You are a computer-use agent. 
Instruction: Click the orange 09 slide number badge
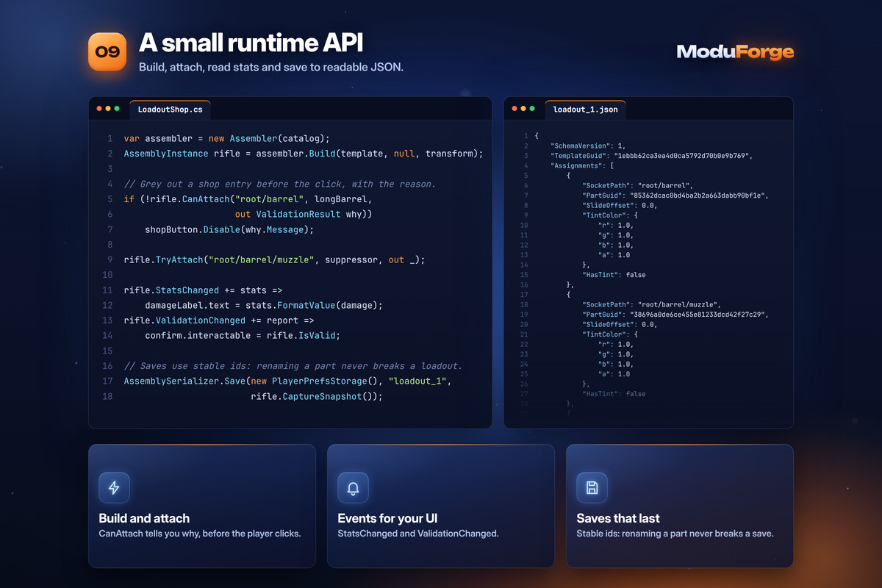(x=107, y=51)
